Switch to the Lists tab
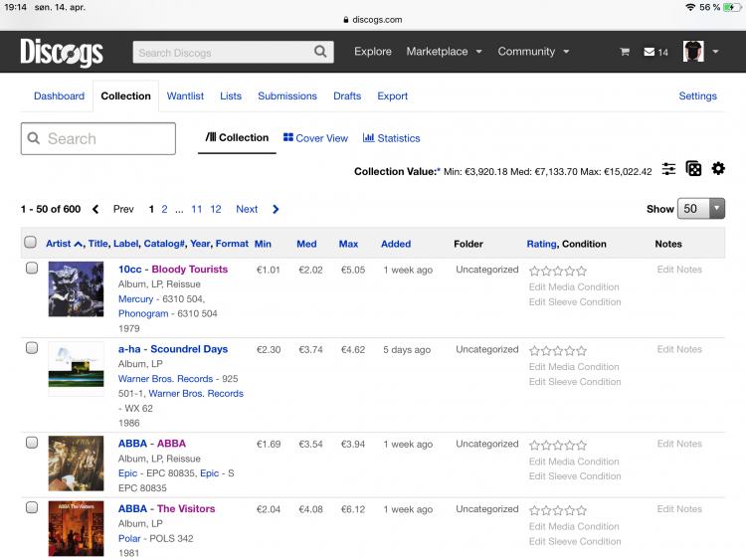Screen dimensions: 746x560 (231, 95)
